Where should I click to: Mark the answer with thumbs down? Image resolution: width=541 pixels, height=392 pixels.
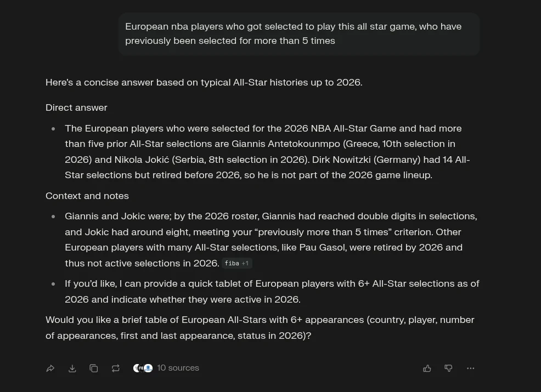coord(448,368)
